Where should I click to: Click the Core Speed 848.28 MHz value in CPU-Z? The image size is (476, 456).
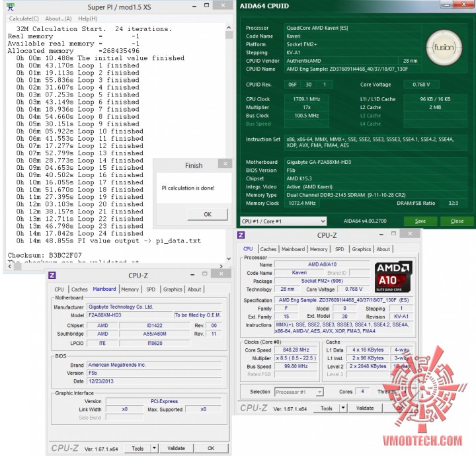296,350
